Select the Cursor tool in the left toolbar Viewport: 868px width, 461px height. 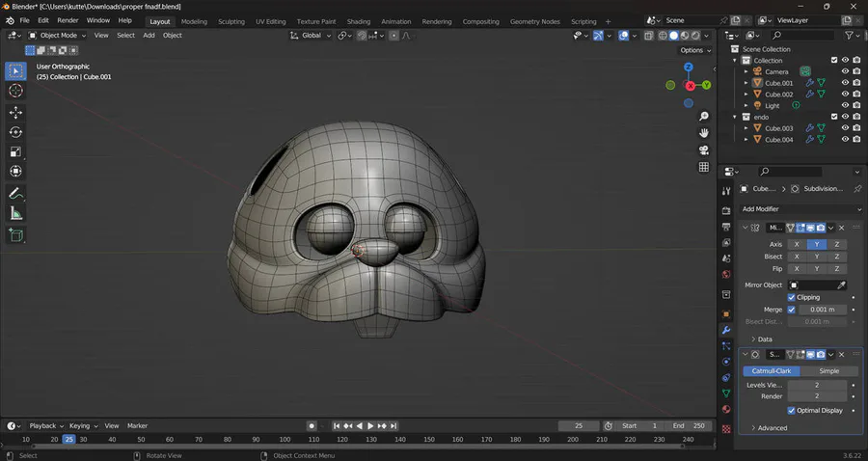click(x=15, y=91)
